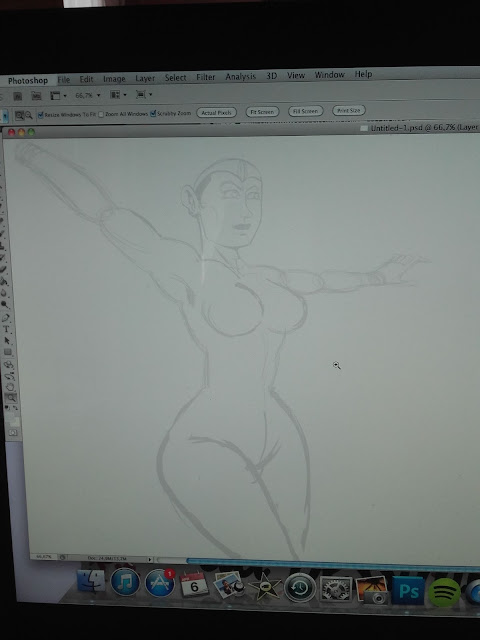The image size is (480, 640).
Task: Select the Path Selection arrow tool
Action: pyautogui.click(x=7, y=340)
